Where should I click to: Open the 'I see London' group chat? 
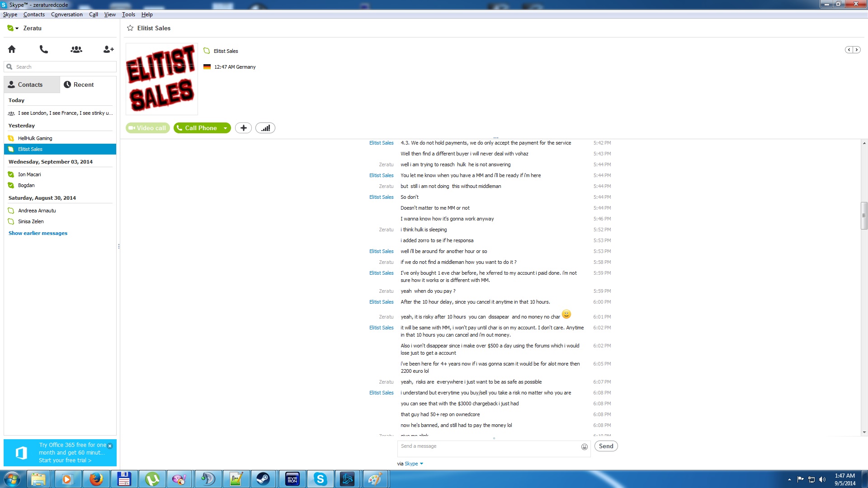click(x=60, y=113)
